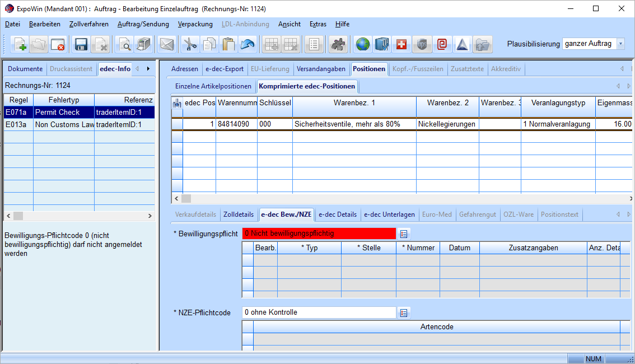Create a new document with the plus icon

point(20,44)
